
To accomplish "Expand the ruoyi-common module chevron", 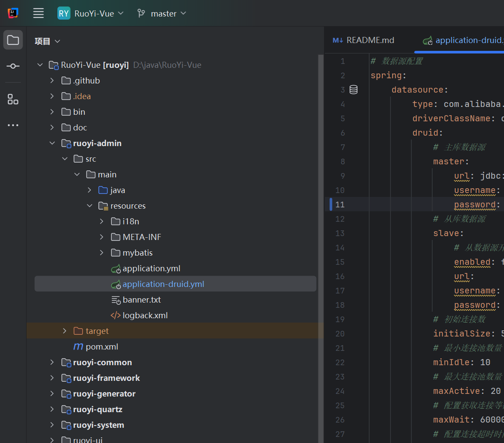I will [52, 363].
